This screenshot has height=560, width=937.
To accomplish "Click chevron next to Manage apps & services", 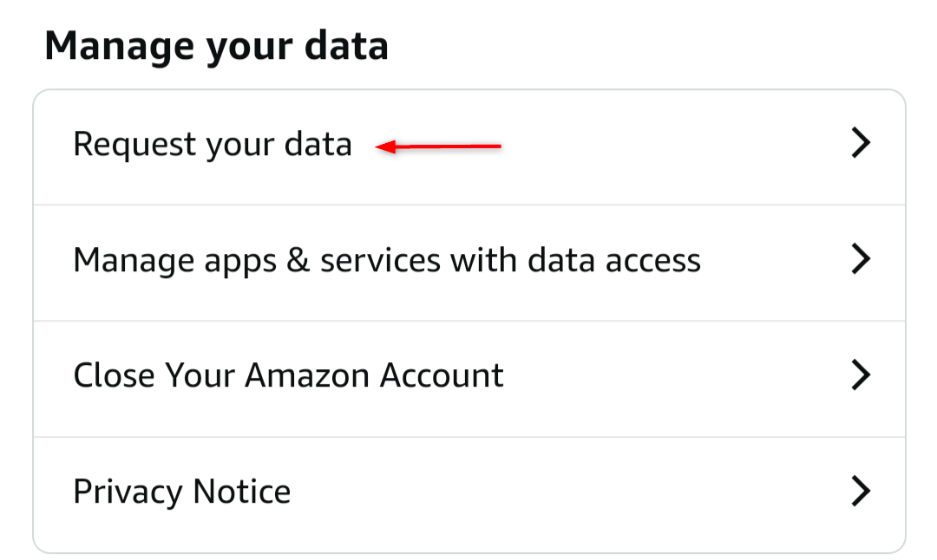I will pyautogui.click(x=860, y=259).
